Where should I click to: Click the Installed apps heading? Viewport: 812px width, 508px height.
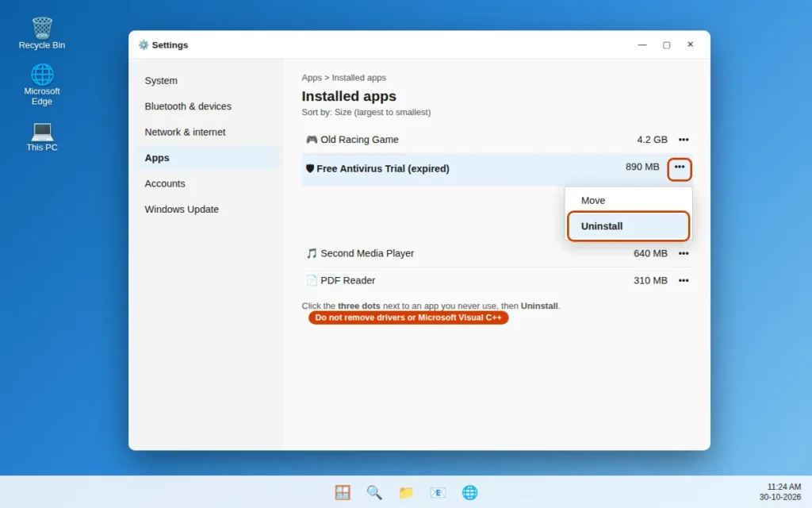(349, 96)
